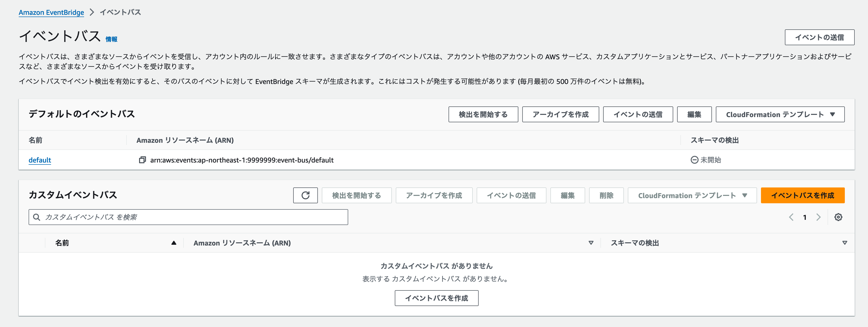The width and height of the screenshot is (868, 327).
Task: Refresh the custom event bus list
Action: click(x=305, y=195)
